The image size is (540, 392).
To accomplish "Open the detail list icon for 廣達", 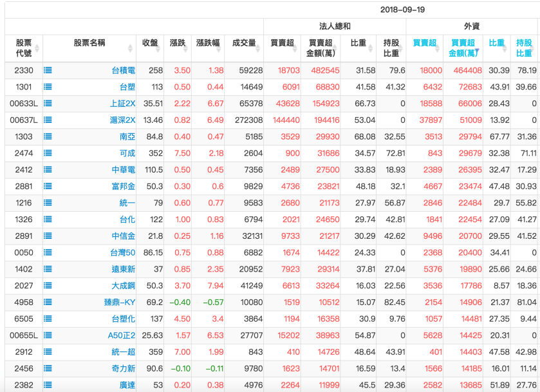I will coord(47,386).
